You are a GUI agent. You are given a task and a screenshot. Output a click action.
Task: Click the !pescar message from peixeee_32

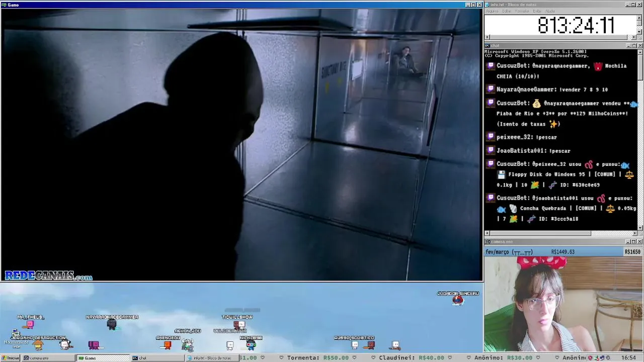526,137
